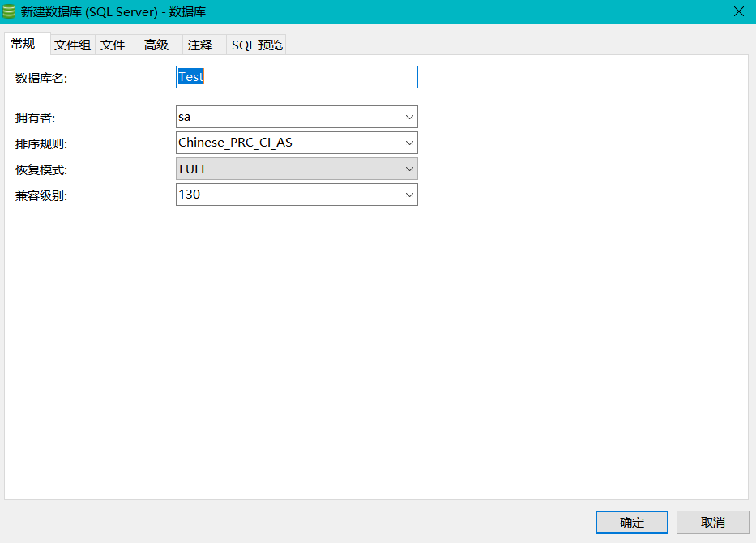Open the 文件 tab

117,45
